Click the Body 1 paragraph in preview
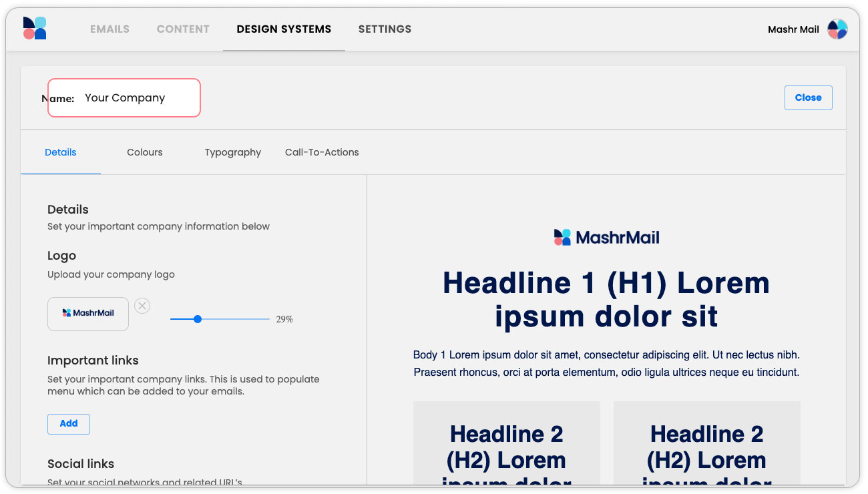Viewport: 868px width, 494px height. coord(606,363)
